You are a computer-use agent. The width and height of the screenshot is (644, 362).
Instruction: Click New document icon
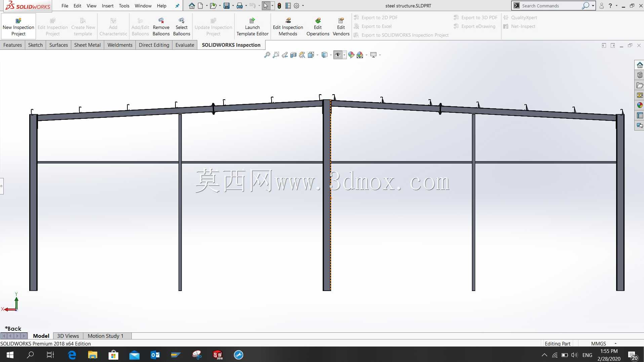(200, 6)
